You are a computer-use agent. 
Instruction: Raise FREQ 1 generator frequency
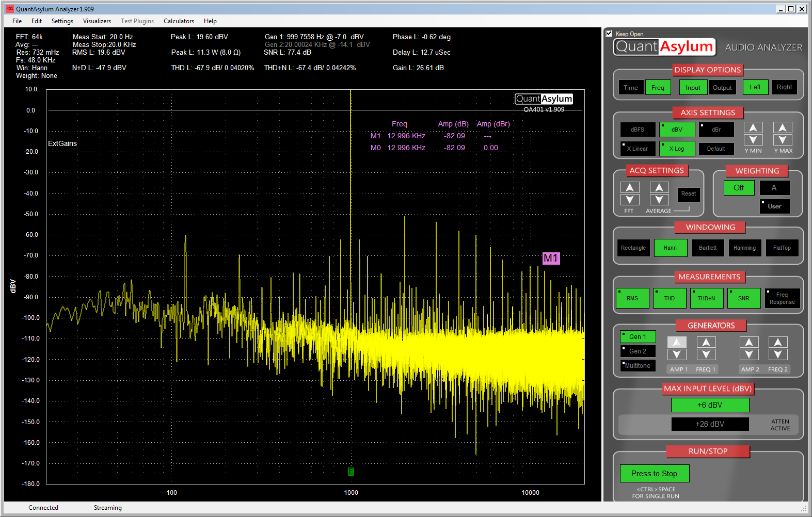(706, 342)
